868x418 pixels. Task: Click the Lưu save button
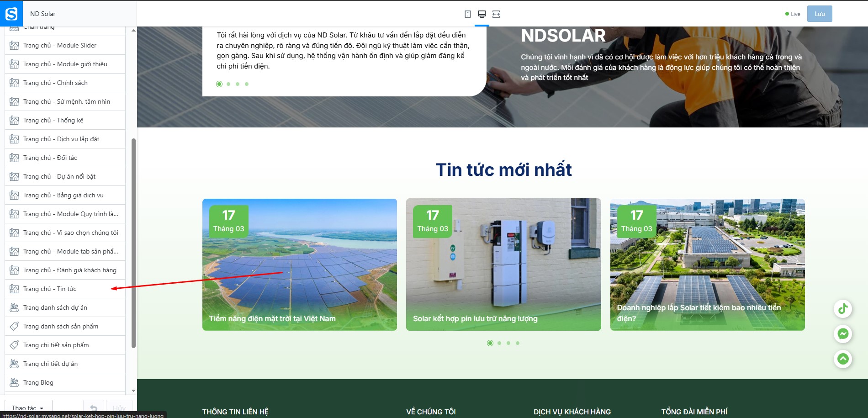[x=820, y=14]
